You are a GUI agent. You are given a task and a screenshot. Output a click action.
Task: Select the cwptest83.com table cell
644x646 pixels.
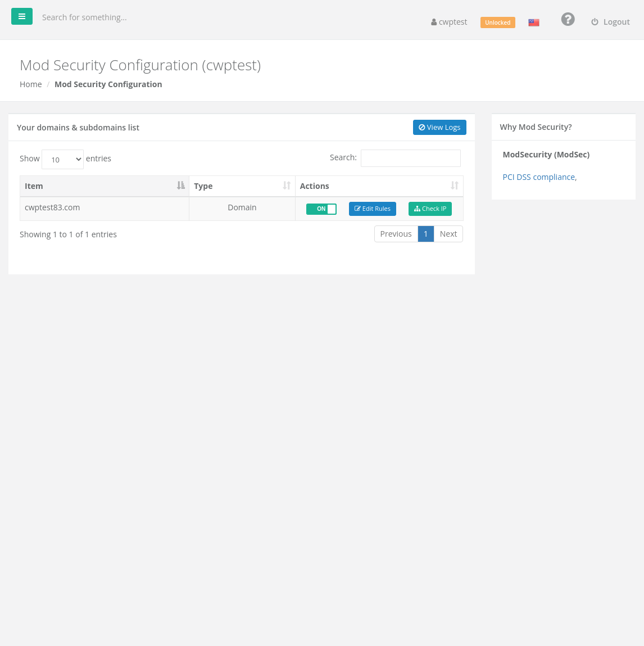pyautogui.click(x=104, y=209)
